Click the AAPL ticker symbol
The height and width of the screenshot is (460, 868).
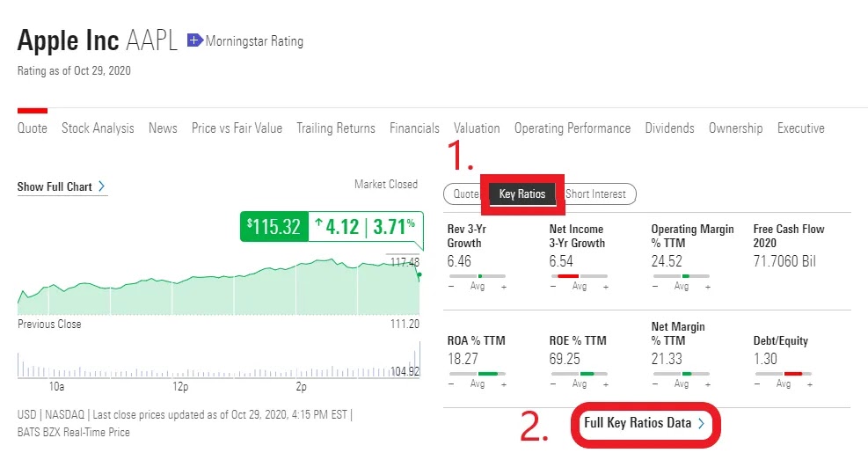pyautogui.click(x=151, y=40)
